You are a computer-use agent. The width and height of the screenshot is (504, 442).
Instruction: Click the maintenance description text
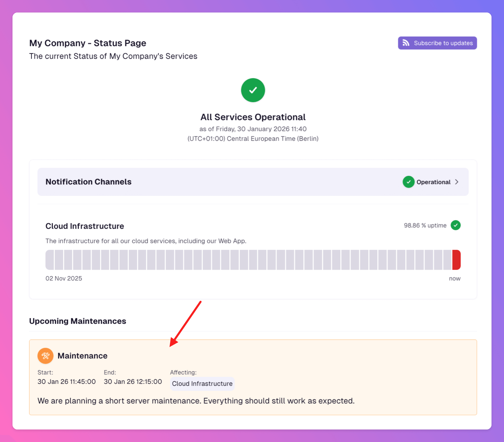pos(196,401)
